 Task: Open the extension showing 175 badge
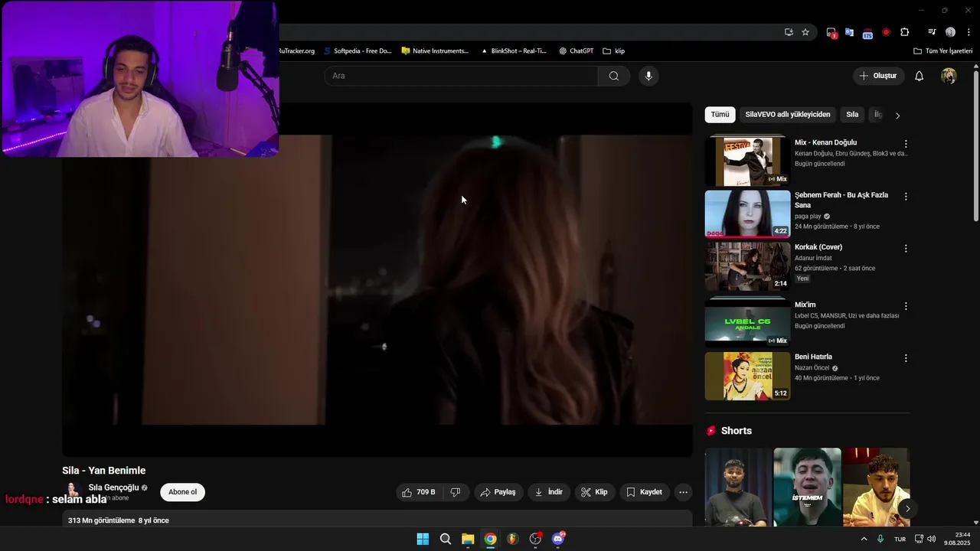[x=867, y=33]
